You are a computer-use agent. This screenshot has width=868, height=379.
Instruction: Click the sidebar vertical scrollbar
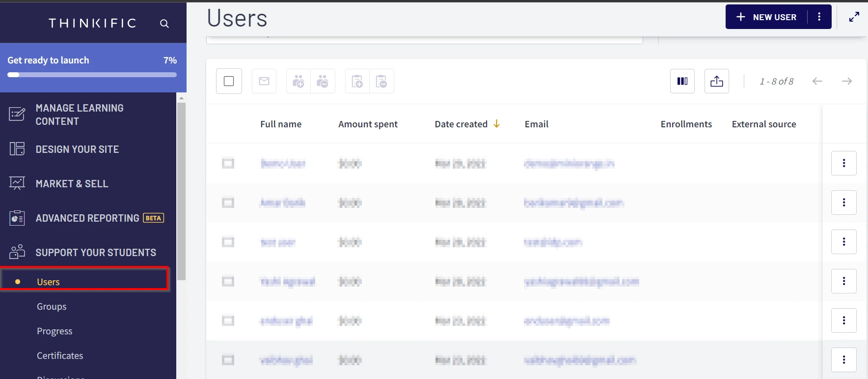tap(182, 192)
